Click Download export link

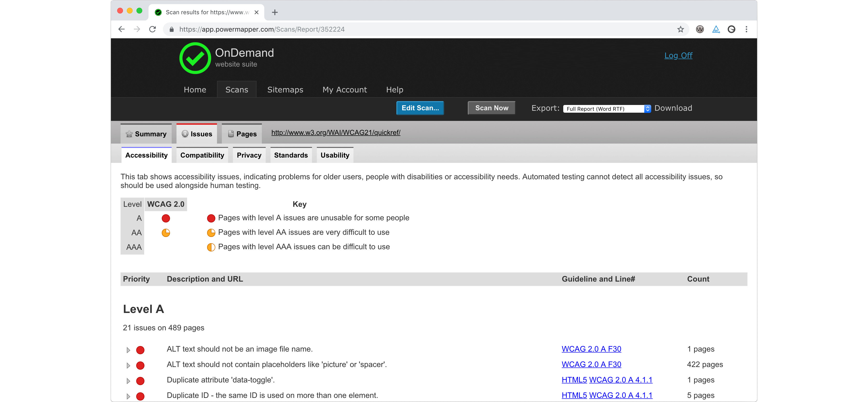673,108
